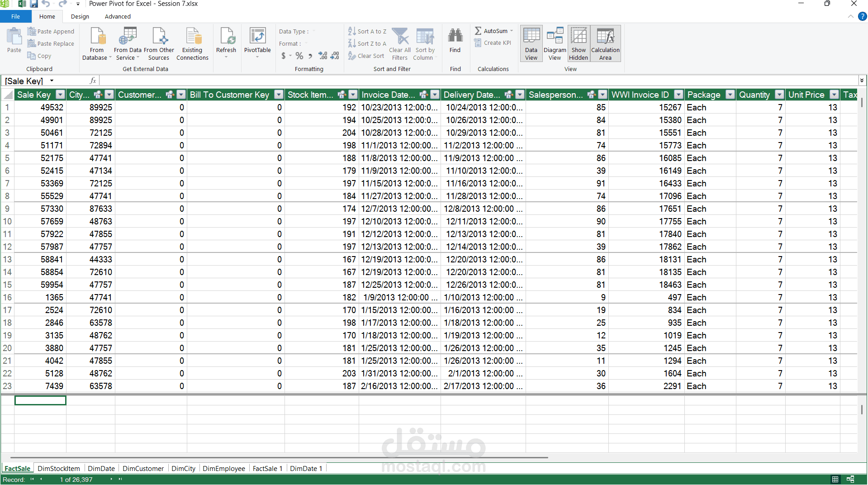The height and width of the screenshot is (485, 868).
Task: Click the thousands separator comma icon
Action: [x=310, y=56]
